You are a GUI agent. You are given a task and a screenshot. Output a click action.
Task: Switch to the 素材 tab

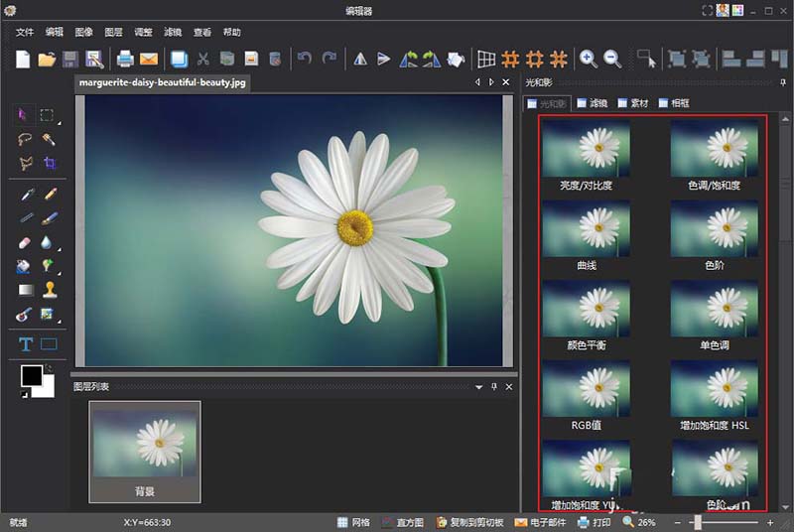point(633,103)
